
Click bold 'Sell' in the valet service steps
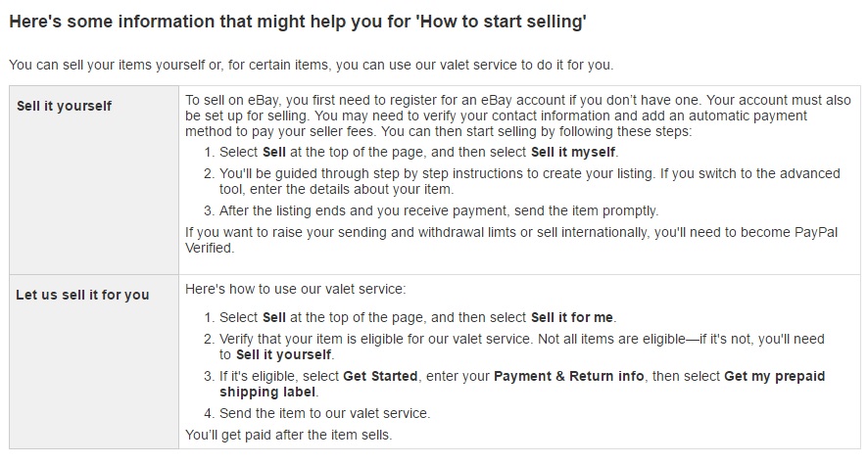[274, 317]
